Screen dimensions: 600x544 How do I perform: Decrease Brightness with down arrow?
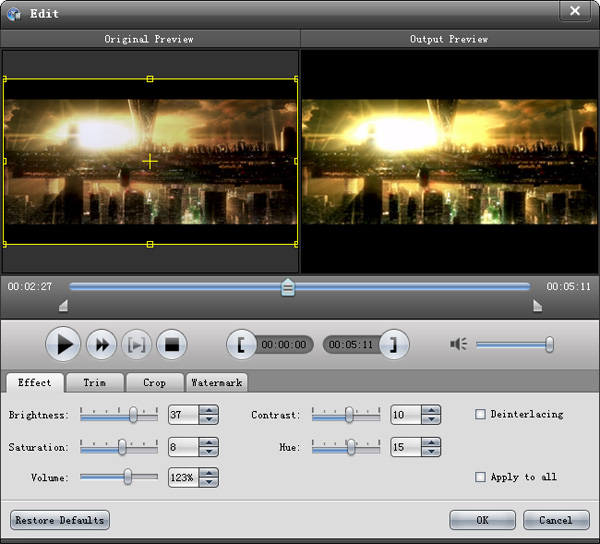tap(209, 419)
